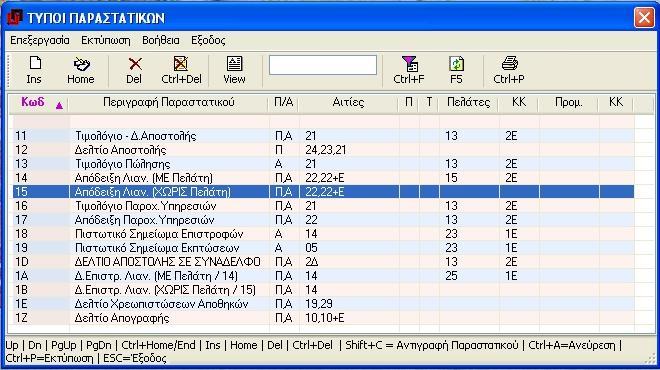Open the Έξοδος menu
Viewport: 660px width, 370px height.
[208, 40]
